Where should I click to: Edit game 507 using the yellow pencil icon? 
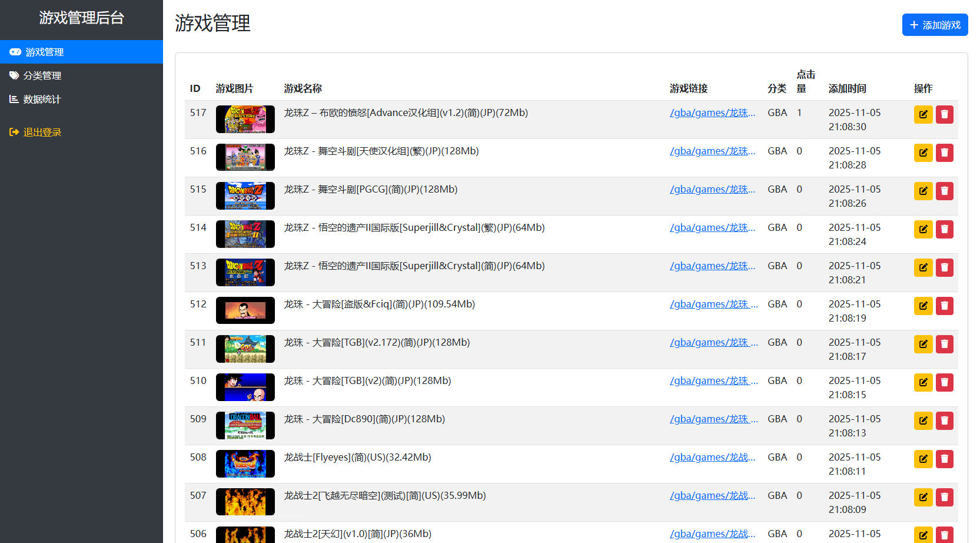(x=923, y=497)
